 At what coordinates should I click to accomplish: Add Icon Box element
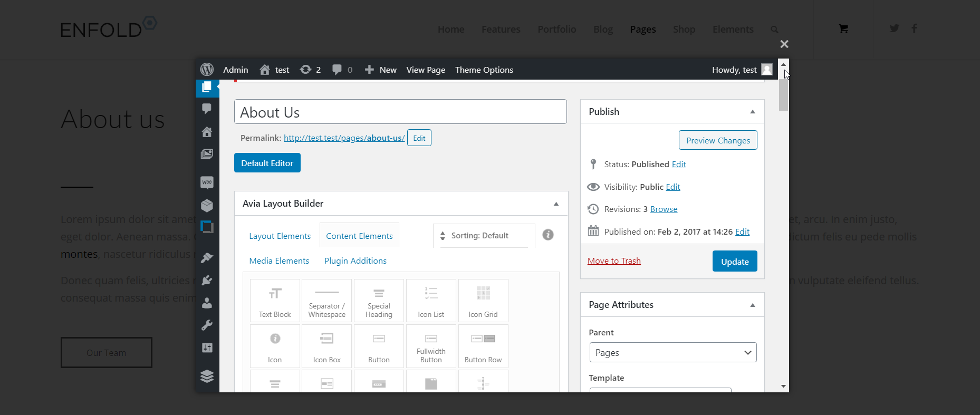(327, 346)
